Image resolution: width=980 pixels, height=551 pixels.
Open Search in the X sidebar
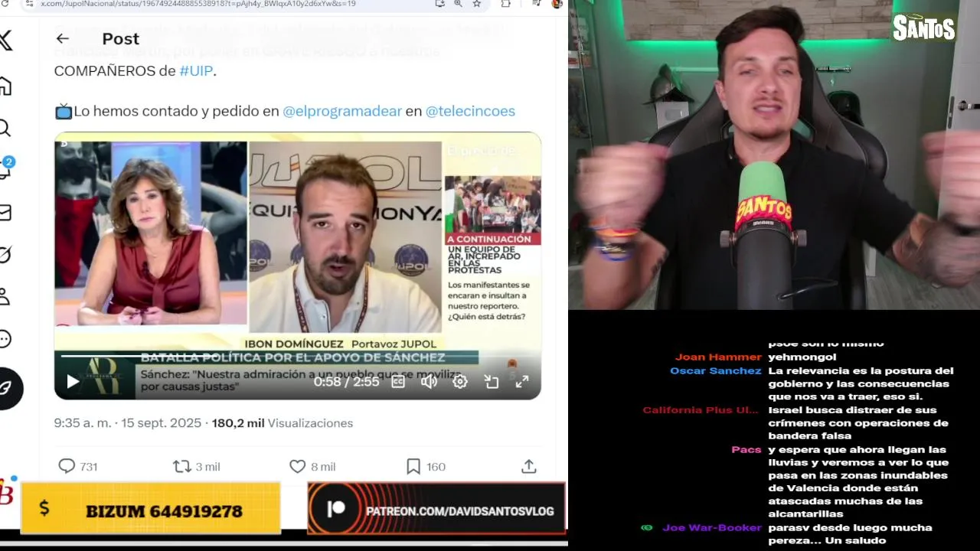point(5,128)
